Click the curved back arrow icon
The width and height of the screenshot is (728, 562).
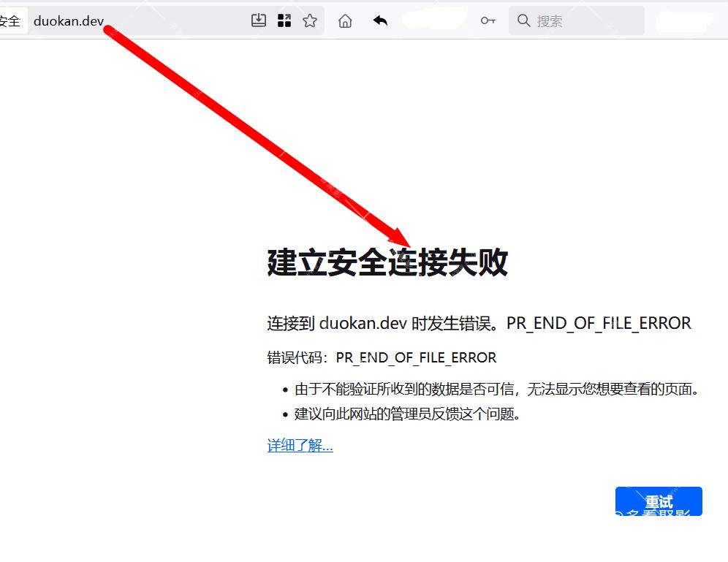point(380,20)
